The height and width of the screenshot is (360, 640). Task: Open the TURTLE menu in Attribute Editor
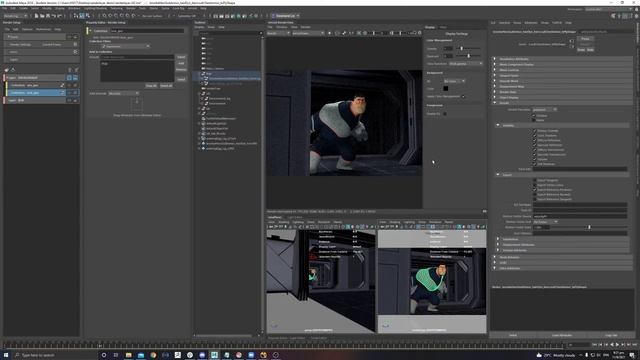tap(557, 23)
